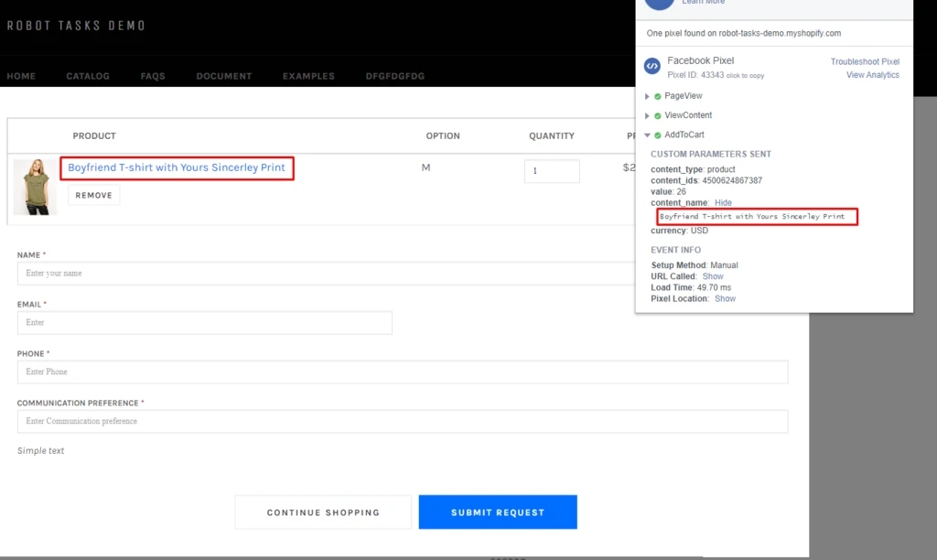This screenshot has height=560, width=937.
Task: Click the green check icon beside ViewContent
Action: [x=658, y=116]
